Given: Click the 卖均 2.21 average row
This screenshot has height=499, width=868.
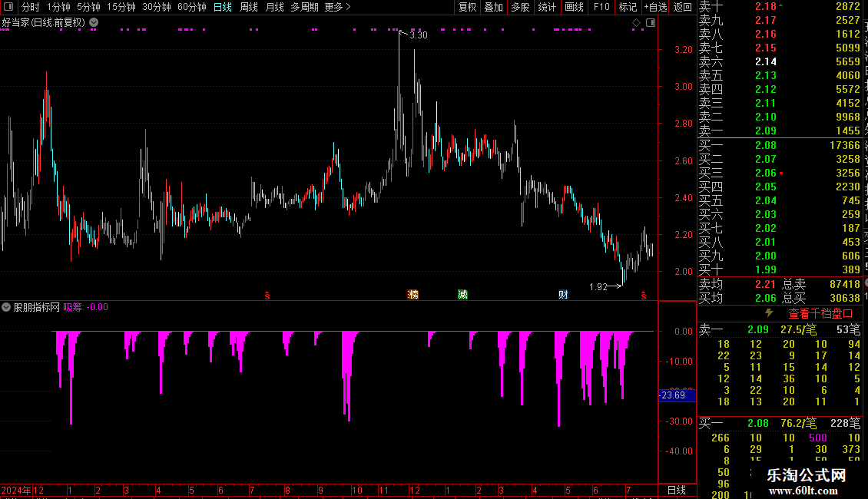Looking at the screenshot, I should (x=737, y=284).
